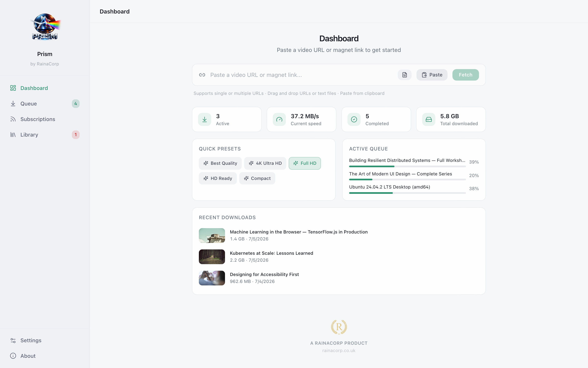This screenshot has width=588, height=368.
Task: Click the Queue download arrow icon
Action: point(13,103)
